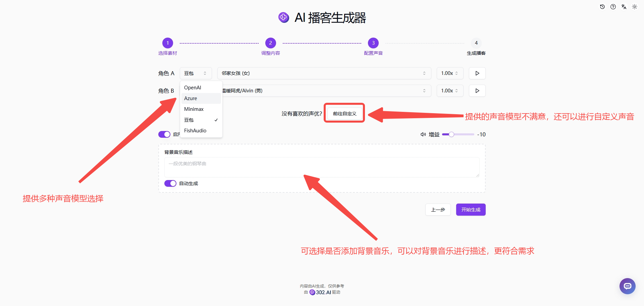The image size is (644, 306).
Task: Open the 角色 B 1.00x speed dropdown
Action: point(450,91)
